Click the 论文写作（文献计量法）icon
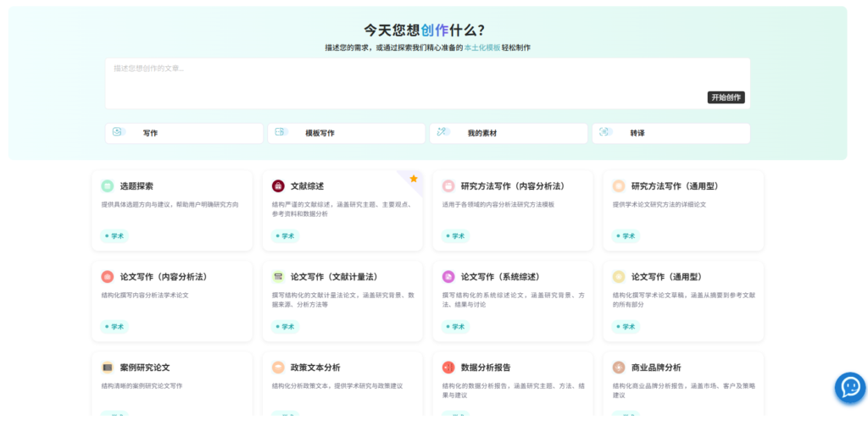 pos(277,277)
